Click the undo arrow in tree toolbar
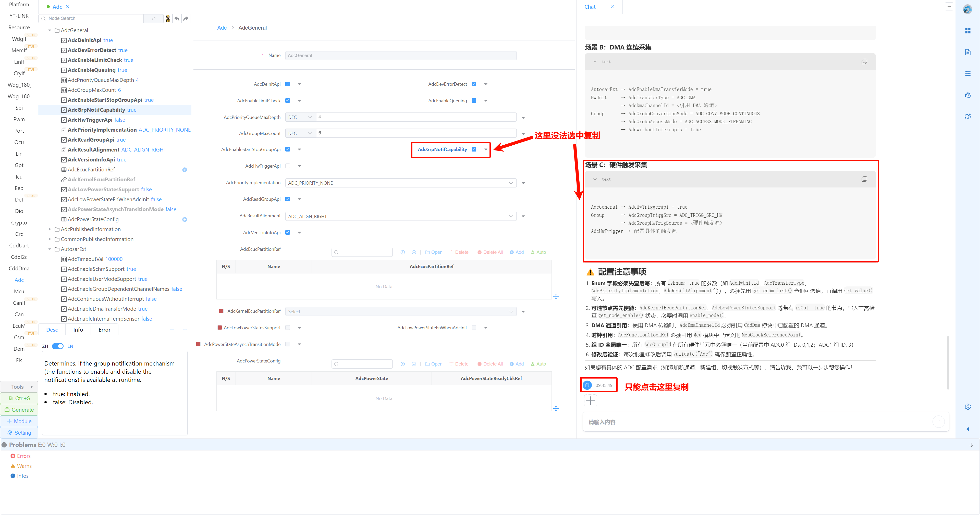 point(177,18)
